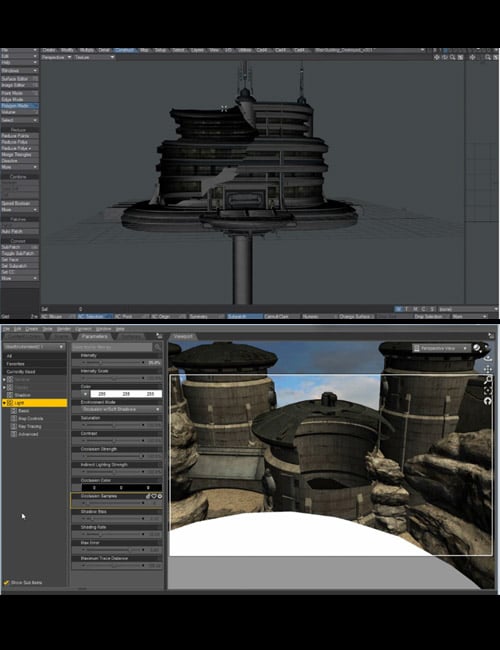
Task: Click the Merge Triangles button
Action: coord(19,155)
